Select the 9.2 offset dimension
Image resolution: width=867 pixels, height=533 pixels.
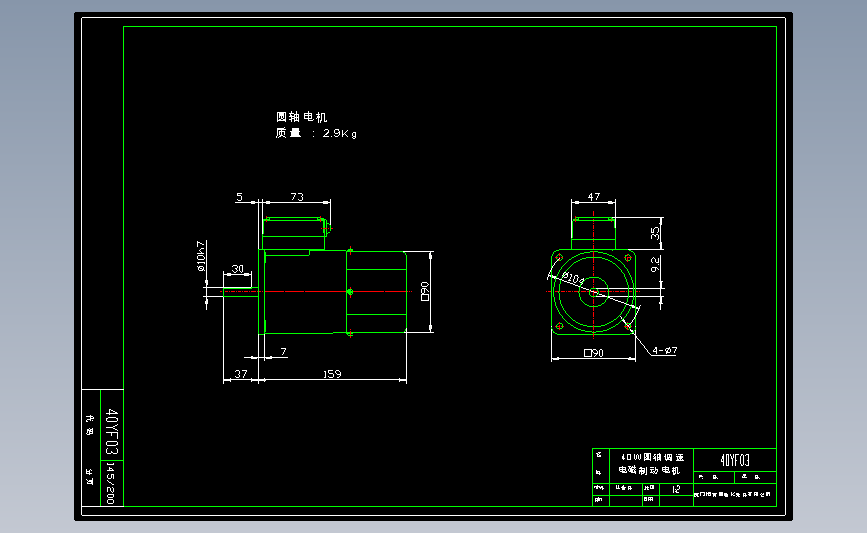click(655, 264)
